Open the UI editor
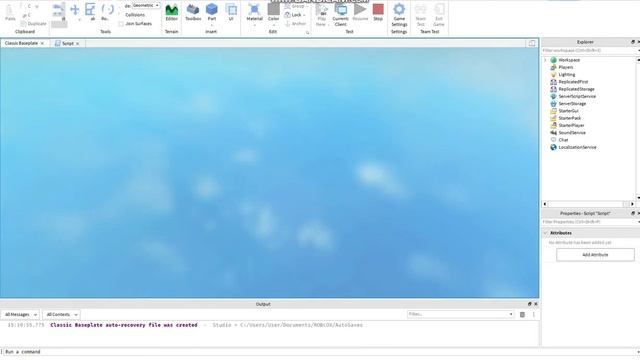The image size is (640, 360). [x=231, y=12]
